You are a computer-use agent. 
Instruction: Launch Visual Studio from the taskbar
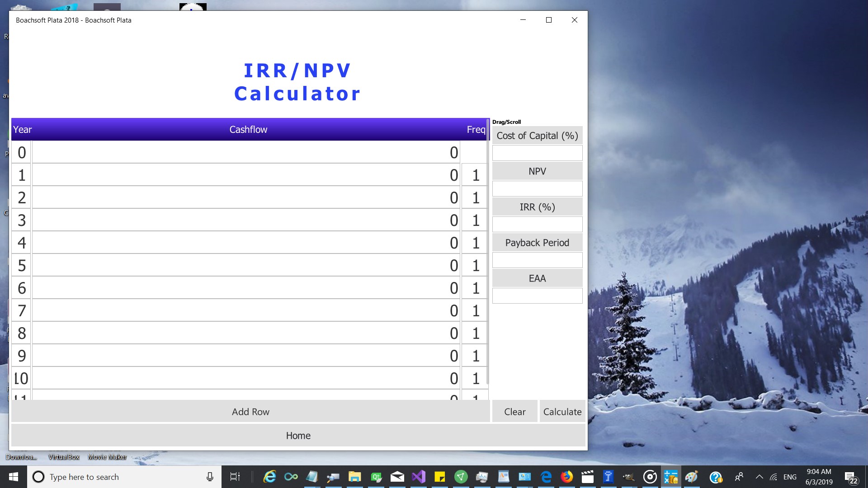[419, 477]
